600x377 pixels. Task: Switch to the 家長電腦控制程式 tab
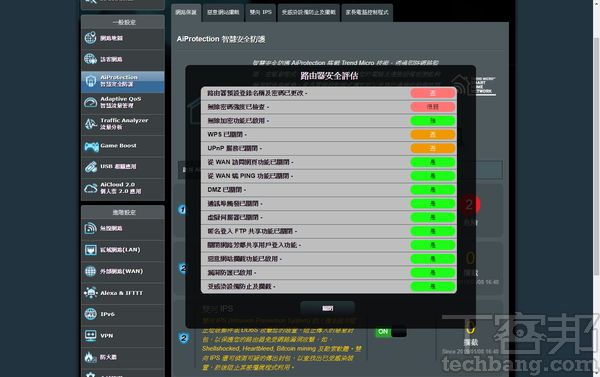click(x=367, y=13)
